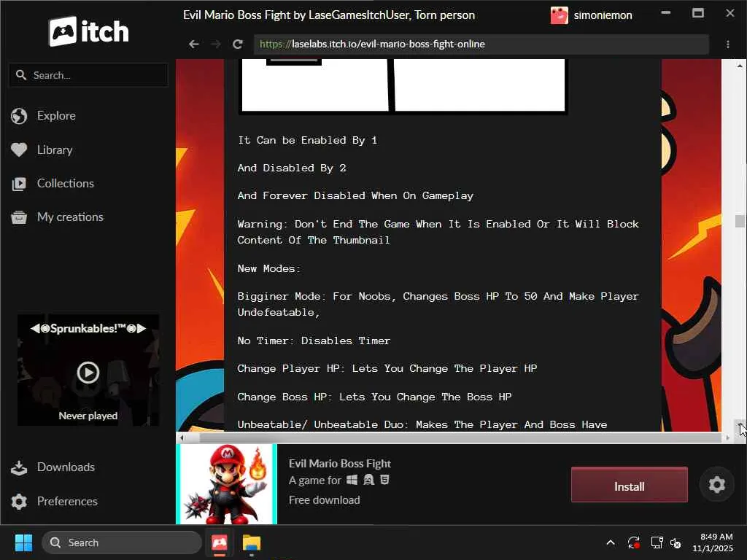Click the horizontal scrollbar left arrow
The image size is (747, 560).
tap(182, 437)
